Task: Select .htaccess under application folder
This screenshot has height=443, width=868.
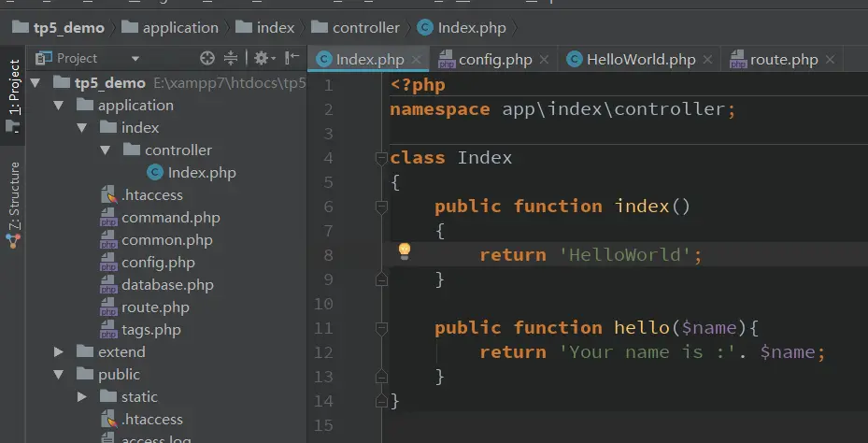Action: (142, 195)
